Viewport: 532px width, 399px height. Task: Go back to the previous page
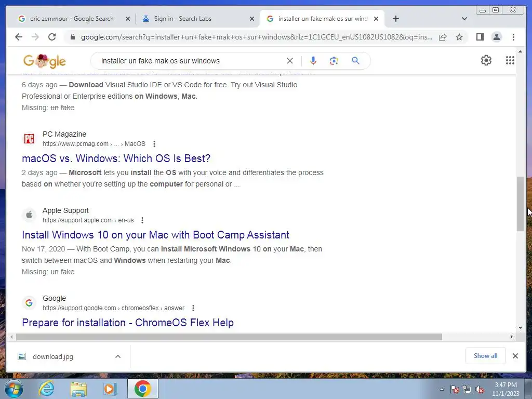pyautogui.click(x=19, y=37)
